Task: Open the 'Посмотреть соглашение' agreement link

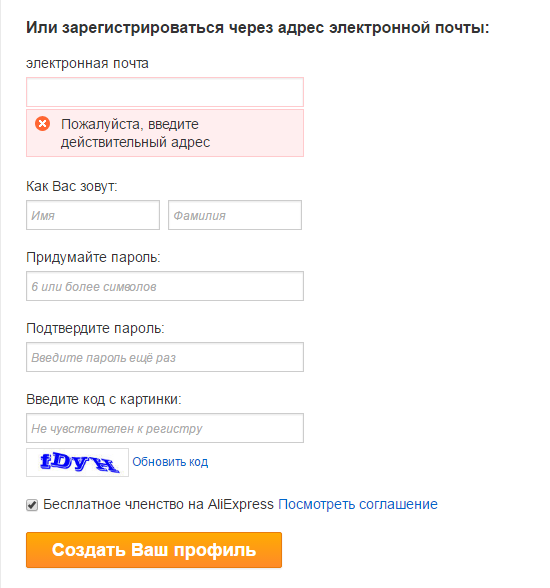Action: (358, 504)
